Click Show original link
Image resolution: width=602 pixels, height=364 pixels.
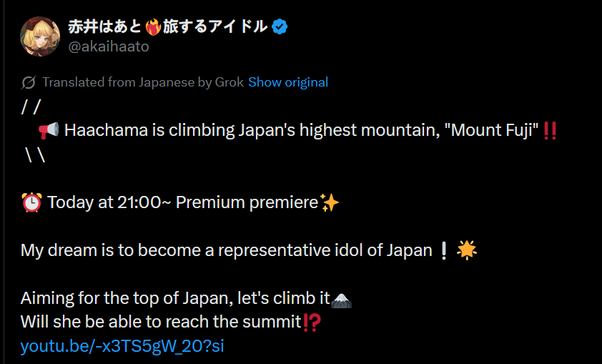point(288,82)
